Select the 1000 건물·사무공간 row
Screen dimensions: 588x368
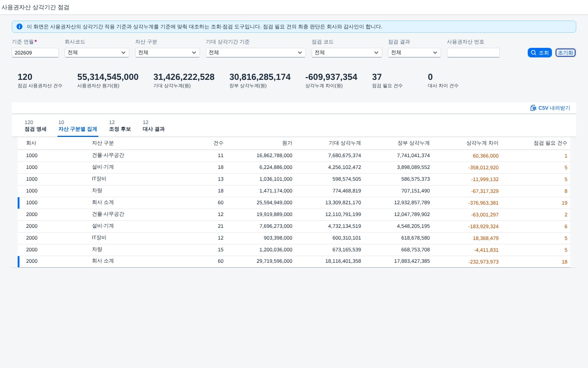point(294,156)
